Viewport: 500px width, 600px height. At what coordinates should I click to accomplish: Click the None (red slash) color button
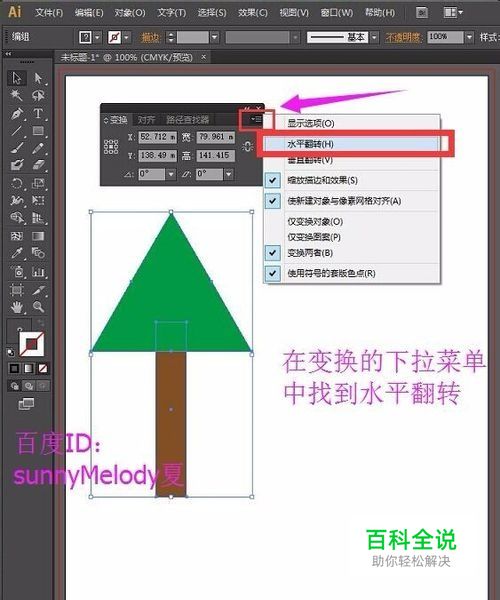pos(43,368)
